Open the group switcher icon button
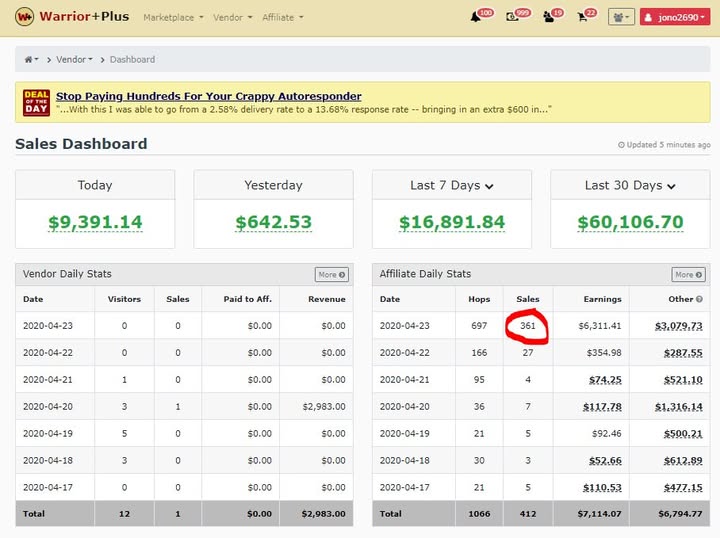The height and width of the screenshot is (538, 720). pos(620,17)
